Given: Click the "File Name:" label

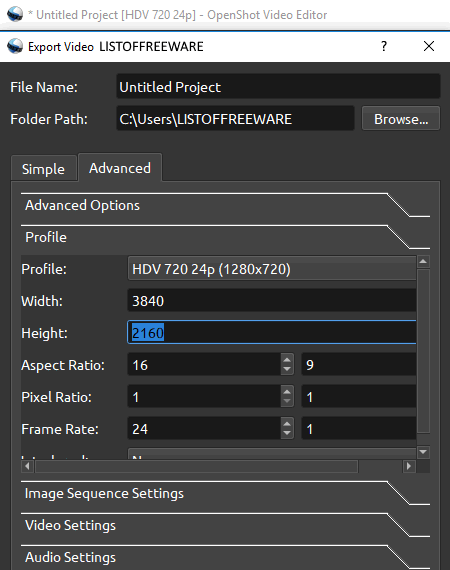Looking at the screenshot, I should [44, 87].
